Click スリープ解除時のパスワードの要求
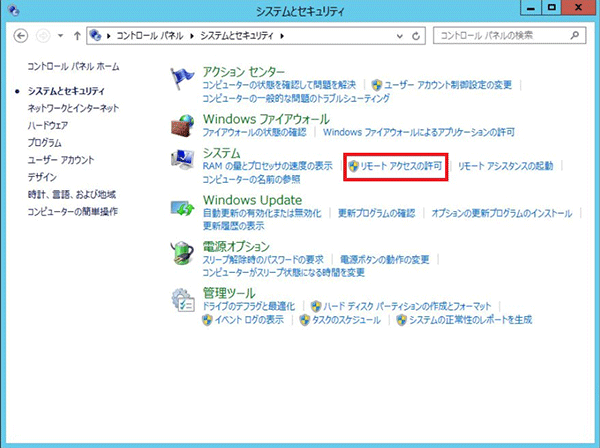This screenshot has height=448, width=600. click(263, 260)
